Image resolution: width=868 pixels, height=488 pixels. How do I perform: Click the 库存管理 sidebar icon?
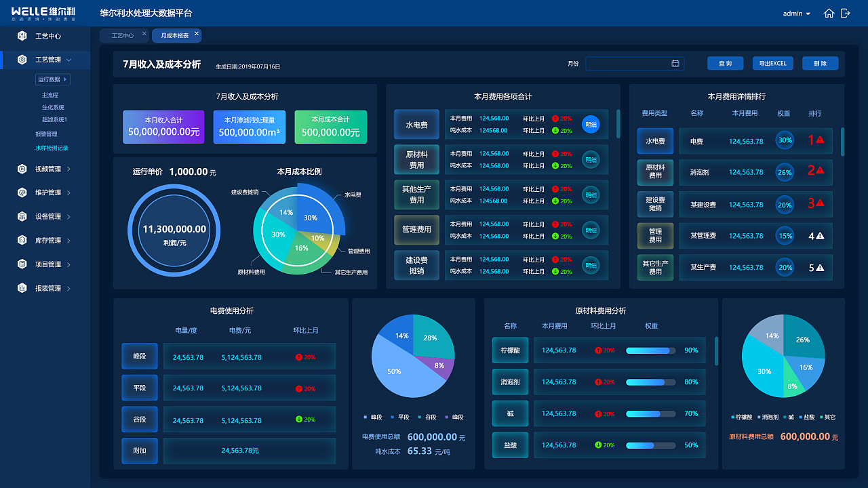(x=22, y=241)
